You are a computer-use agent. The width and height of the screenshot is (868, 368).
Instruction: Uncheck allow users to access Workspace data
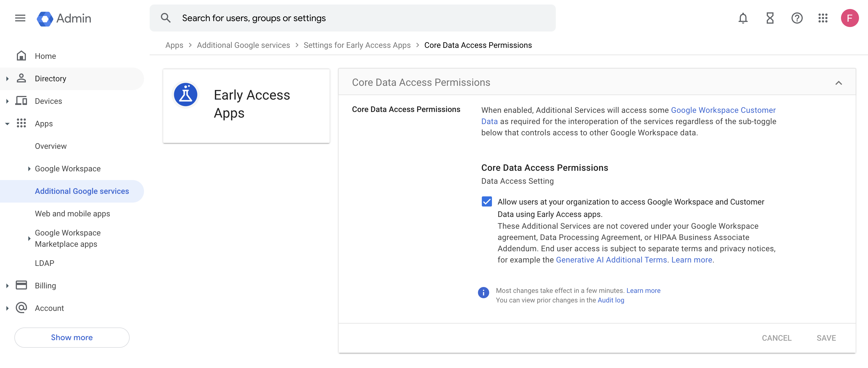click(487, 201)
